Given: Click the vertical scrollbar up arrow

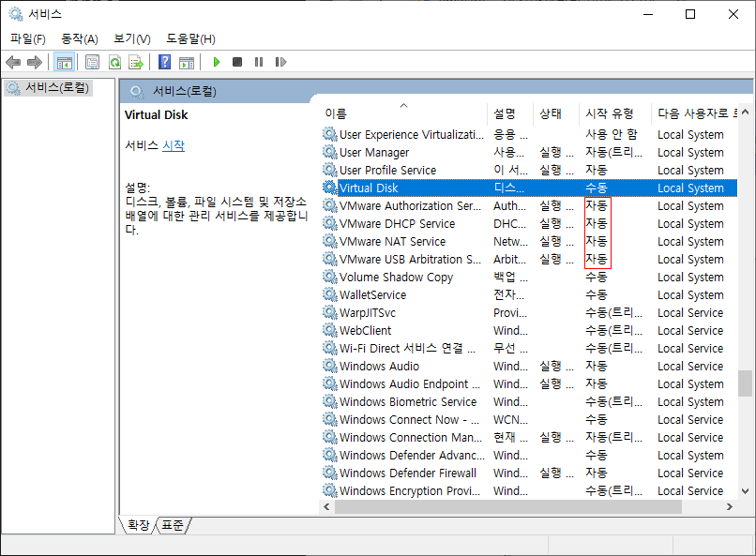Looking at the screenshot, I should pyautogui.click(x=745, y=113).
